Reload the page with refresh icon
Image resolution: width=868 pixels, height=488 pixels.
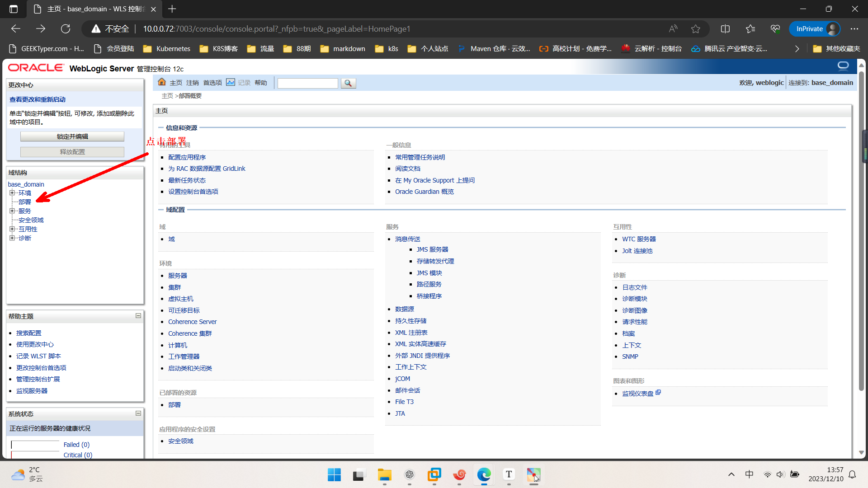coord(66,29)
